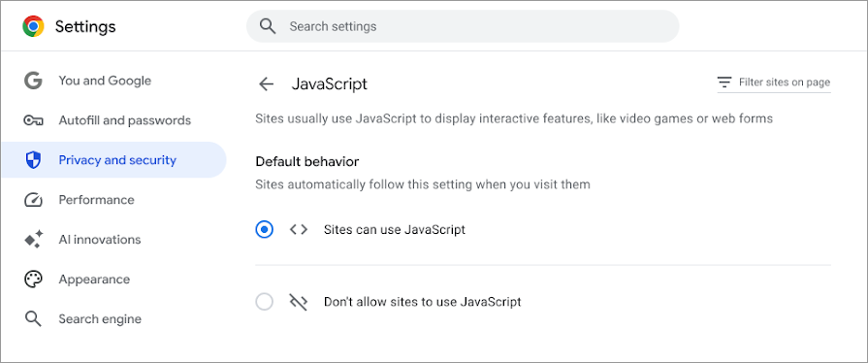Viewport: 868px width, 363px height.
Task: Click 'Sites automatically follow this setting' text
Action: click(x=423, y=184)
